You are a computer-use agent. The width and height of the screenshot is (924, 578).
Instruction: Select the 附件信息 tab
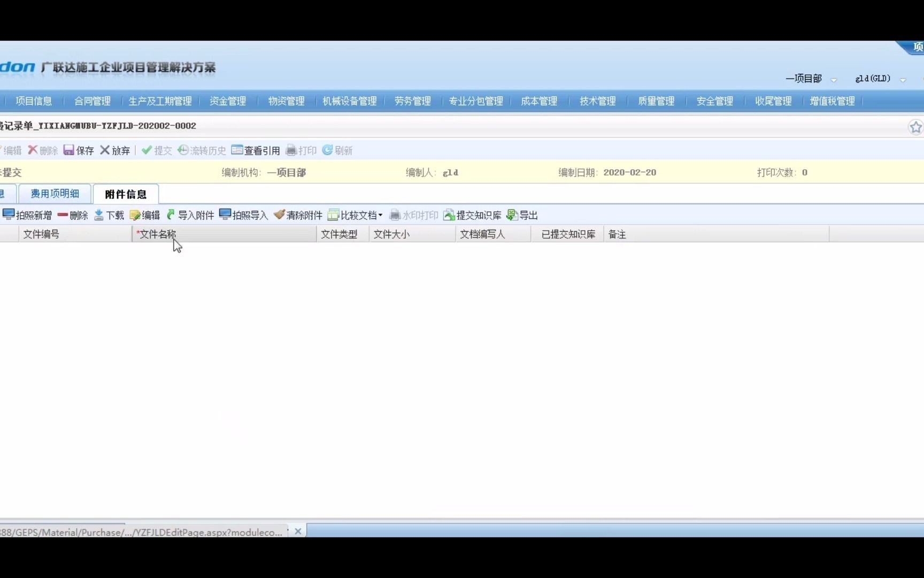(x=126, y=194)
